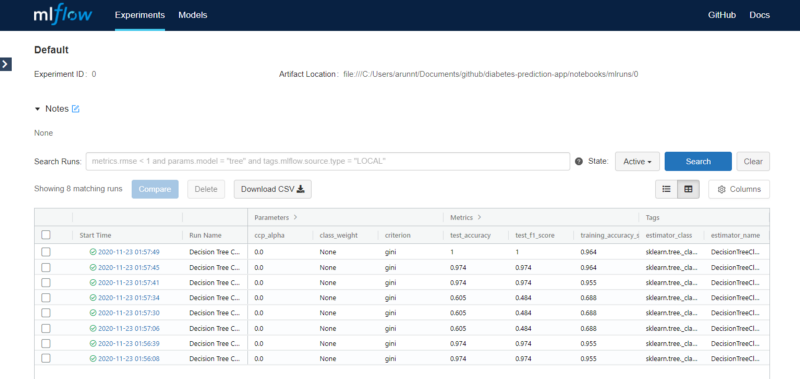Switch to grid table view icon
The width and height of the screenshot is (800, 379).
tap(688, 189)
